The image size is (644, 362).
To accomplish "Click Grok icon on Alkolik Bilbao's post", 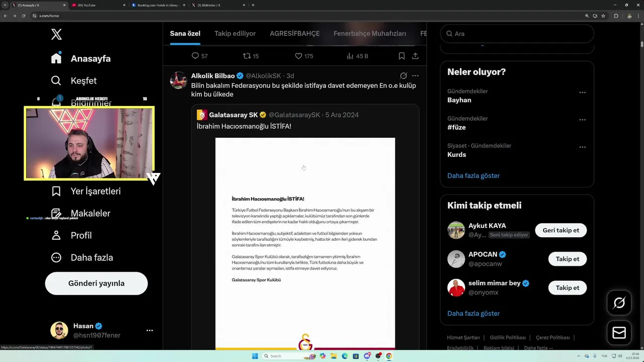I will coord(403,76).
